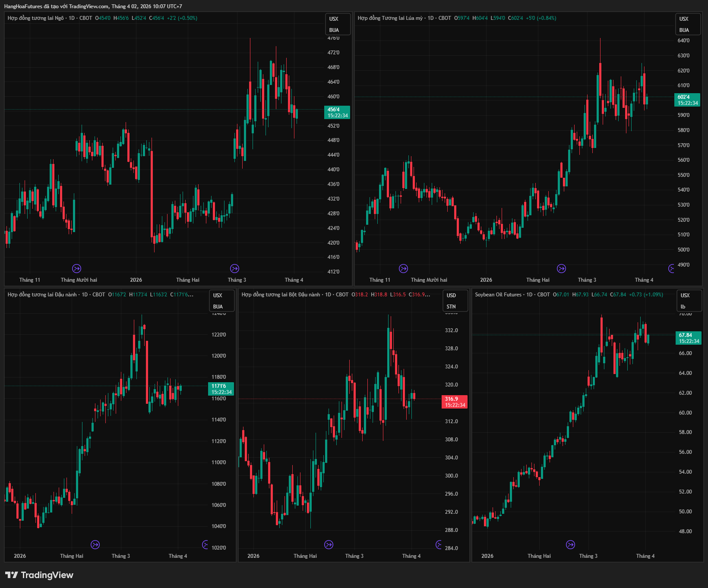Image resolution: width=708 pixels, height=588 pixels.
Task: Click title 'Soybean Oil Futures'
Action: click(498, 295)
